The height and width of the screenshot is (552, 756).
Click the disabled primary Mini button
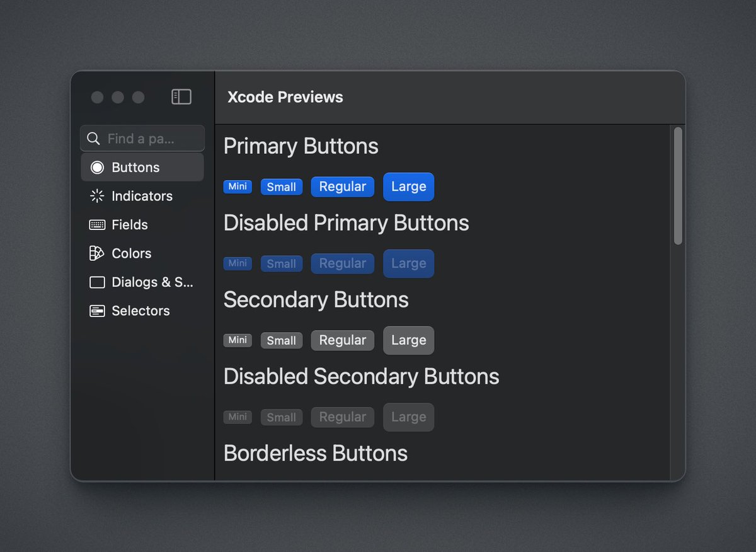pyautogui.click(x=238, y=263)
